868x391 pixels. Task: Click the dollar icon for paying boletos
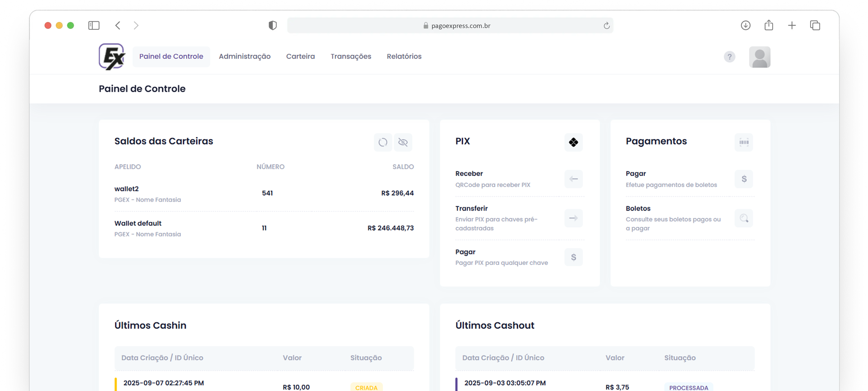point(744,179)
